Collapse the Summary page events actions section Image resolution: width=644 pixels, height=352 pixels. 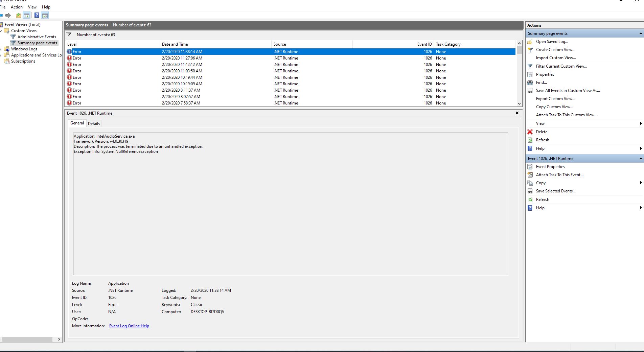click(x=641, y=33)
